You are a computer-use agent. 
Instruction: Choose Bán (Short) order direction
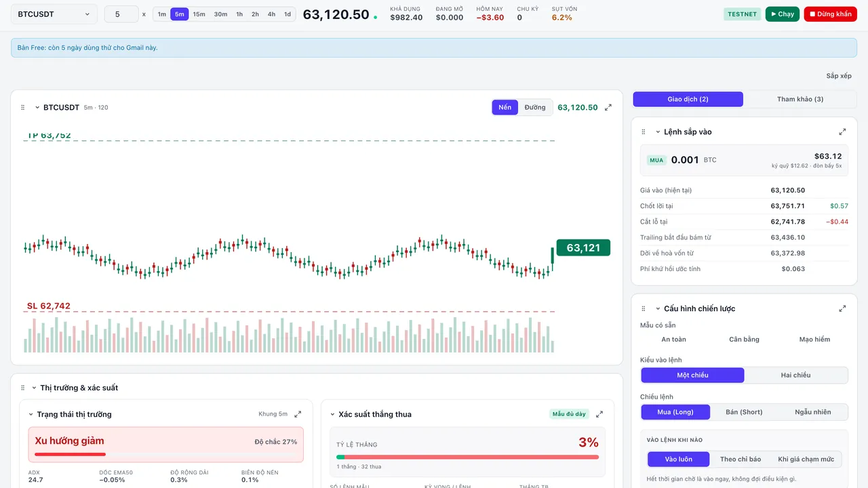[744, 411]
